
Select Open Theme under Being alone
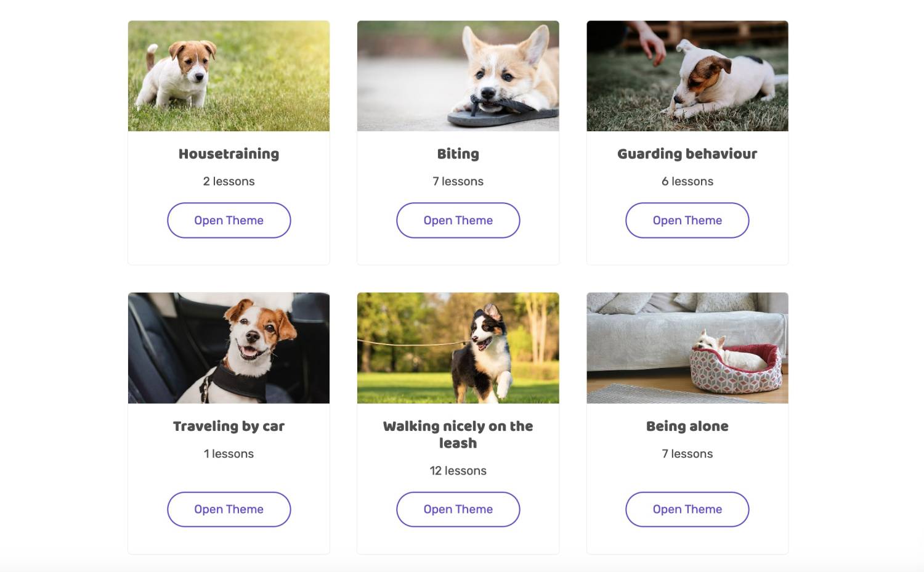pos(687,509)
